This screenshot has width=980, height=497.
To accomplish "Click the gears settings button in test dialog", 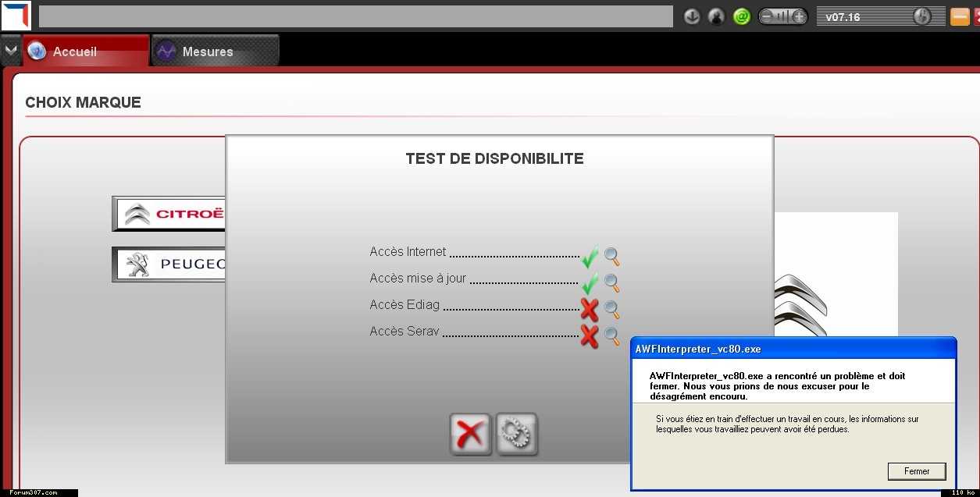I will coord(516,434).
